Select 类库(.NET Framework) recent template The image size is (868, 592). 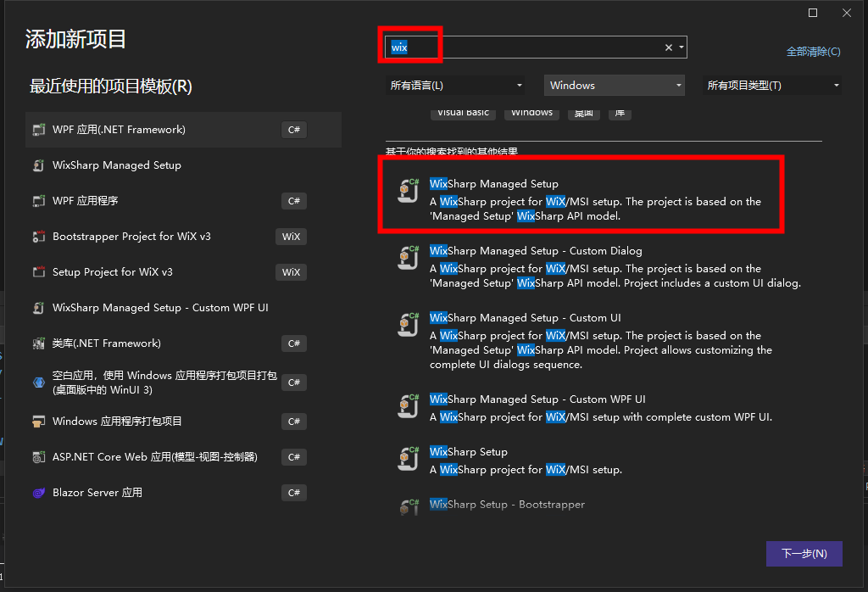pos(183,343)
